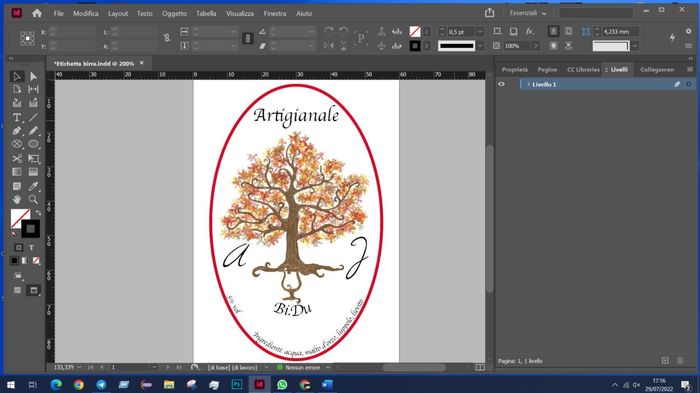This screenshot has height=393, width=700.
Task: Select the Selection tool arrow
Action: coord(17,76)
